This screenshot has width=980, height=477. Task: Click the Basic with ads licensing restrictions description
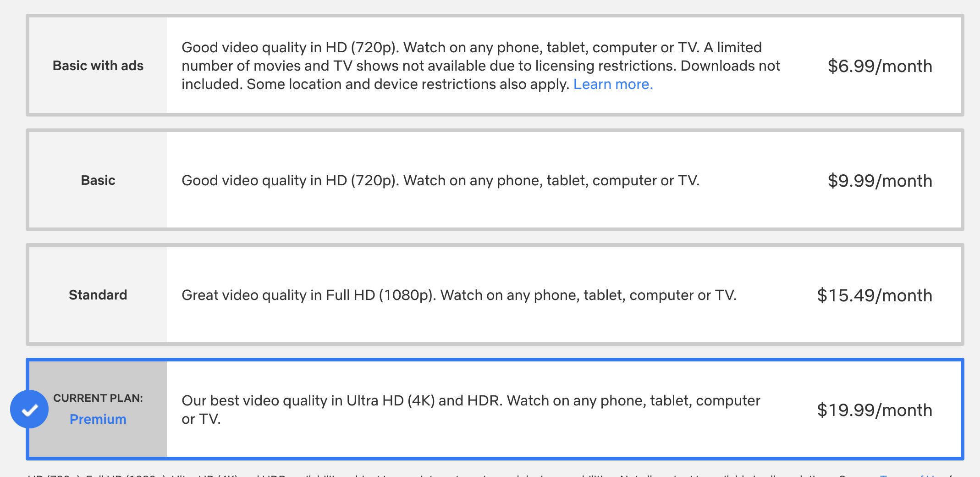tap(481, 66)
